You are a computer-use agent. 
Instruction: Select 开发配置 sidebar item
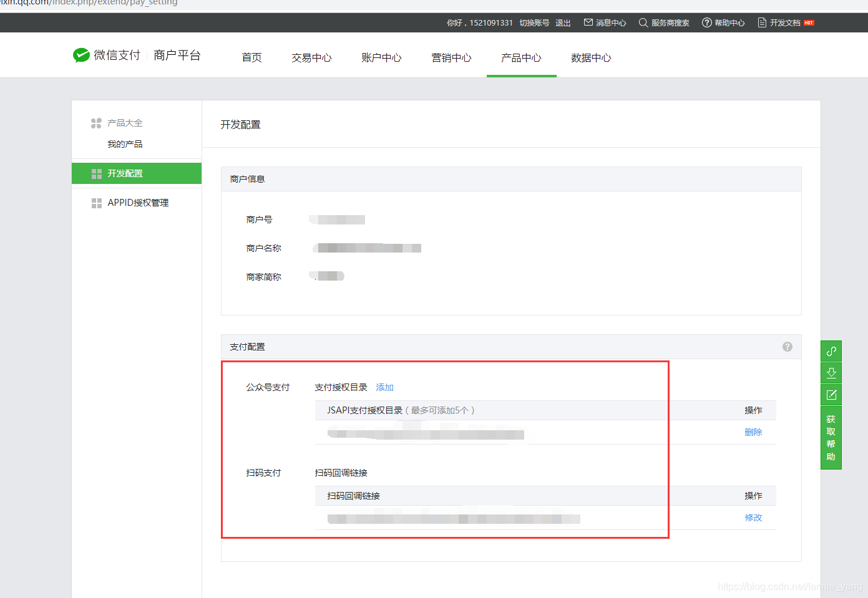pos(137,173)
